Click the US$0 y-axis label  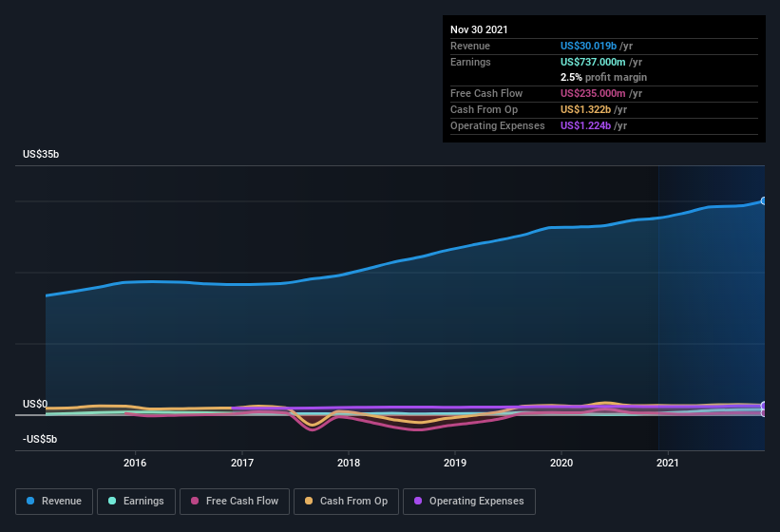tap(35, 404)
